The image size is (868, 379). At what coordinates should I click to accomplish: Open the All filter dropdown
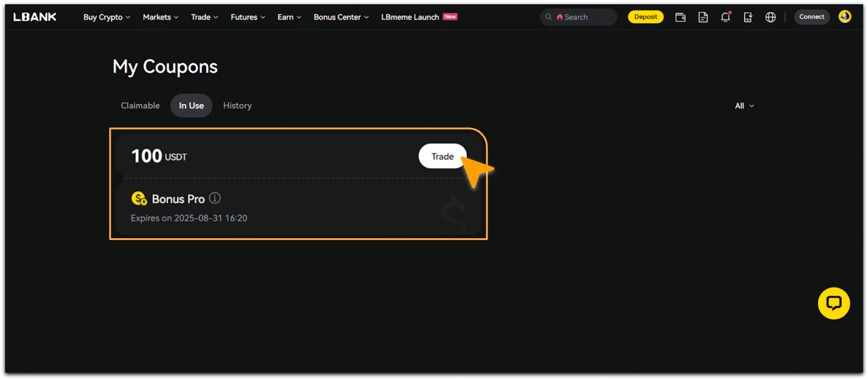tap(744, 106)
